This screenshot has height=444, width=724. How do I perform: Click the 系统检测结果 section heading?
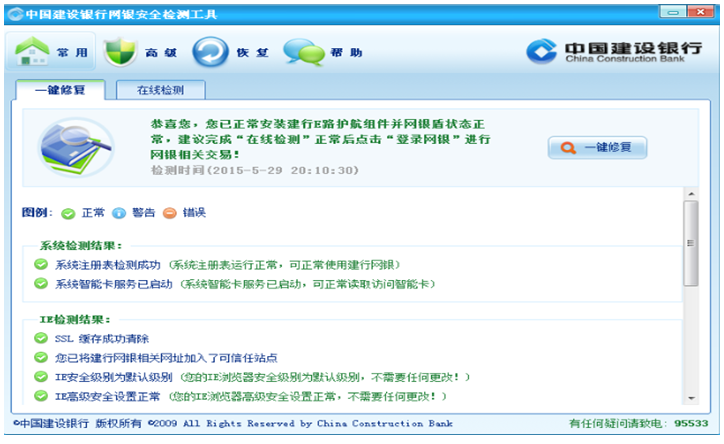pyautogui.click(x=81, y=246)
